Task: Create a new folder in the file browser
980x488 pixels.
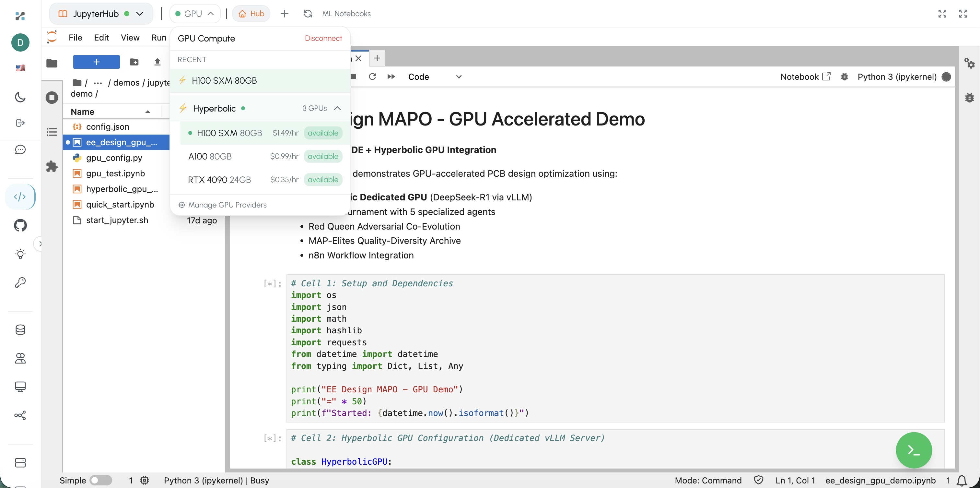Action: point(134,62)
